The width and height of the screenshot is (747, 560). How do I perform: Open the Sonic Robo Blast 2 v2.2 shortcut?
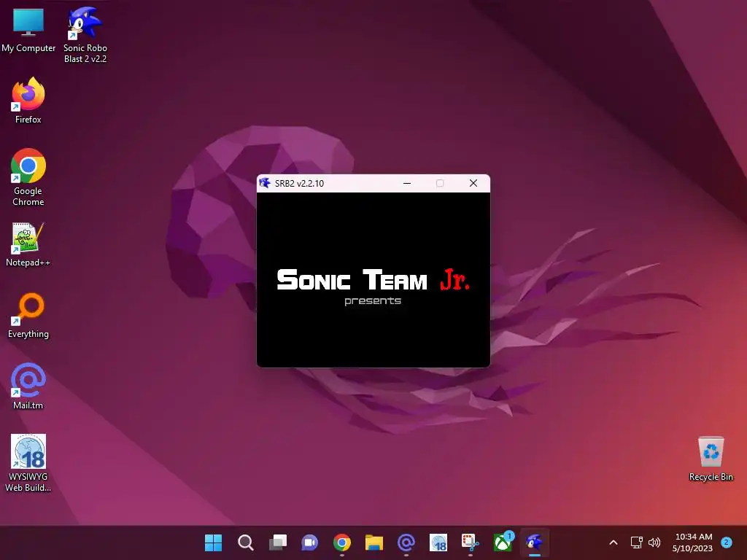(85, 34)
